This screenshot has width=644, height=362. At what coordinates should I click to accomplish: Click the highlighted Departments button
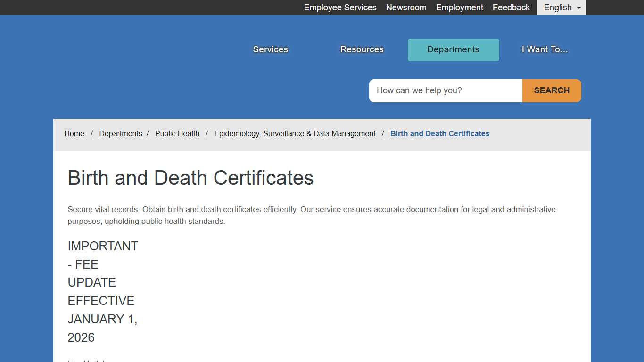pos(453,49)
